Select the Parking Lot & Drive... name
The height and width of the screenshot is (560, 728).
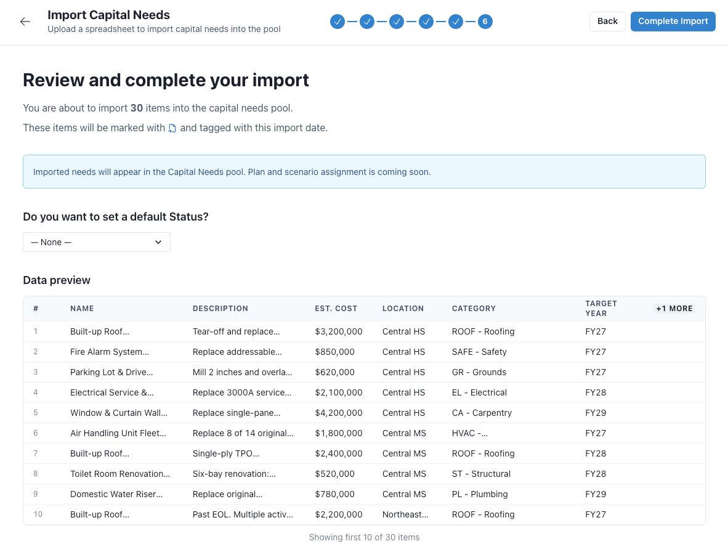click(x=111, y=372)
